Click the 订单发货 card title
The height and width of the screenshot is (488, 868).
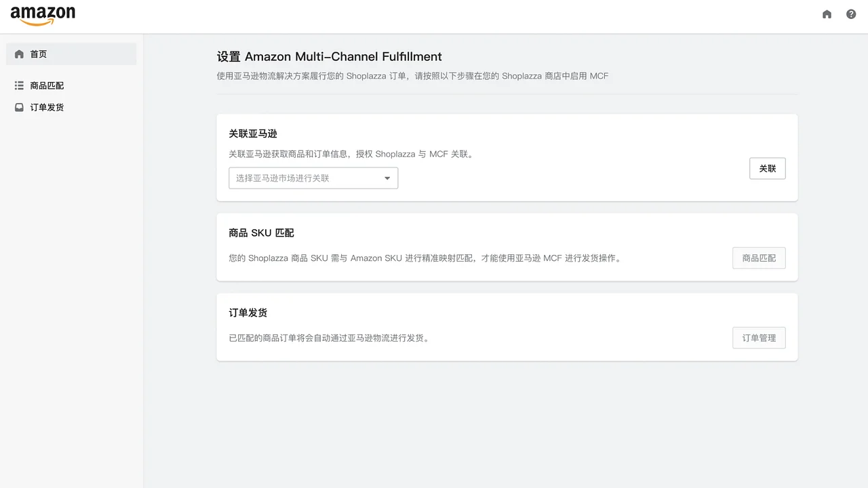248,312
